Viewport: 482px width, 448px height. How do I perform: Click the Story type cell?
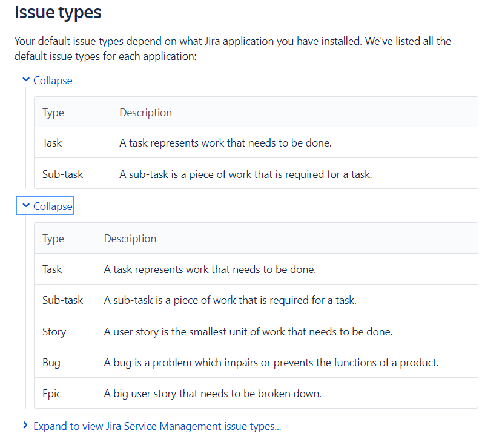pos(54,332)
